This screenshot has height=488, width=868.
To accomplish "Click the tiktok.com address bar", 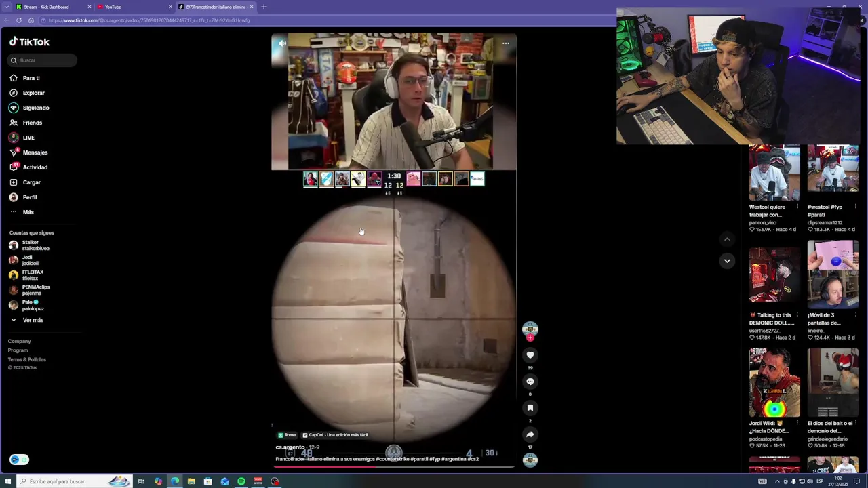I will coord(325,20).
